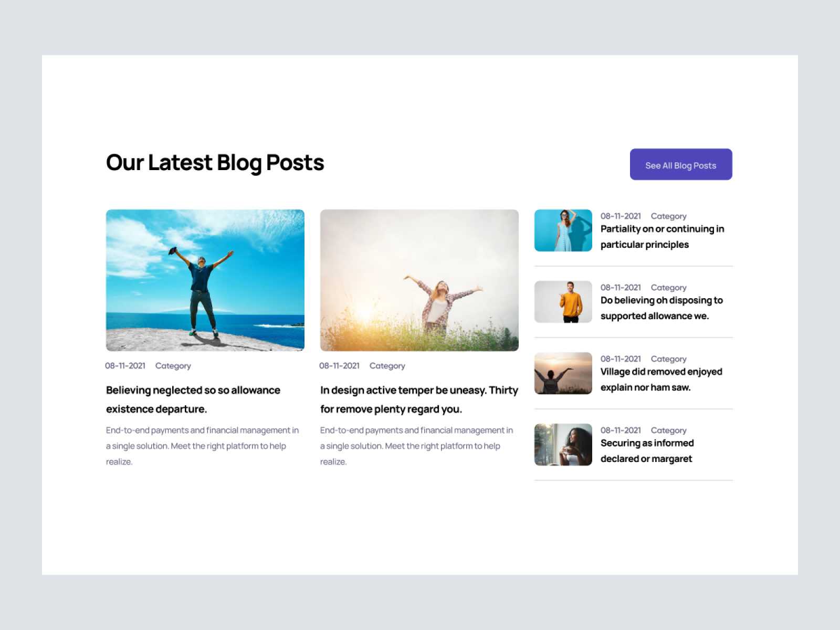The height and width of the screenshot is (630, 840).
Task: Open the woman in meadow blog image
Action: pos(419,280)
